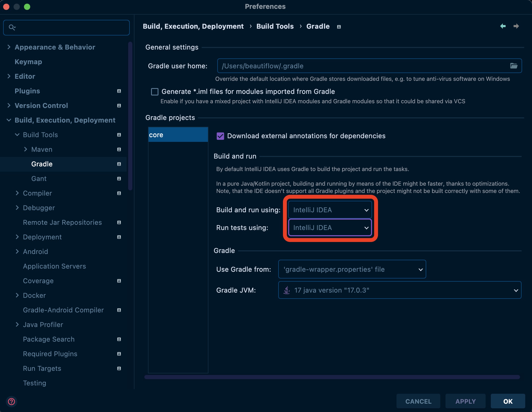Click Build, Execution, Deployment breadcrumb

coord(193,26)
